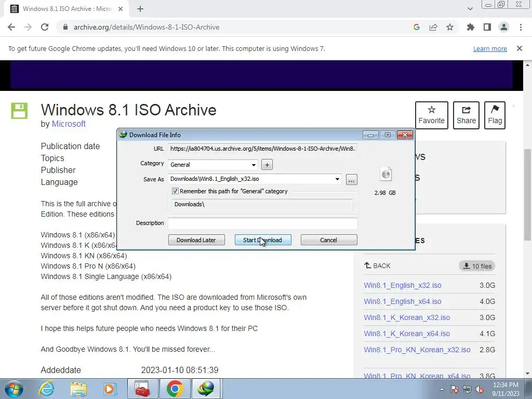
Task: View site lock information icon
Action: pyautogui.click(x=65, y=27)
